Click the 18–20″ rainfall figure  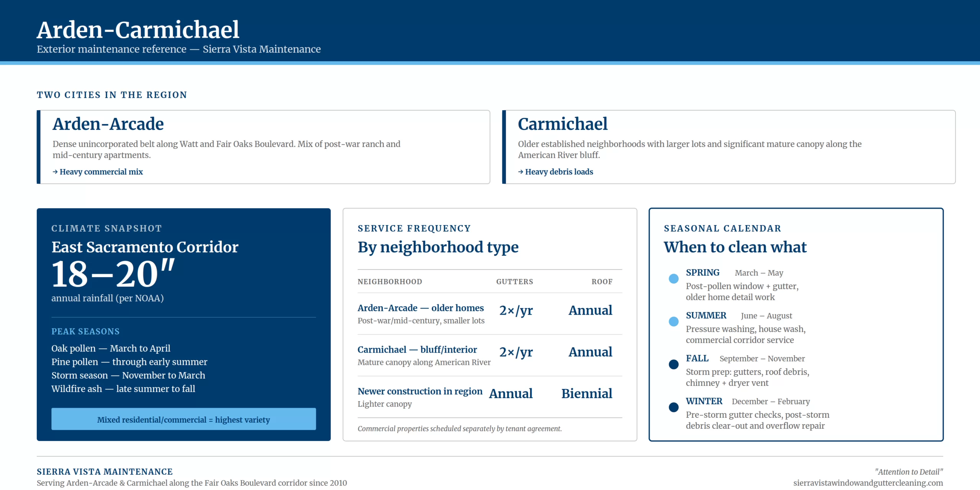pyautogui.click(x=113, y=273)
